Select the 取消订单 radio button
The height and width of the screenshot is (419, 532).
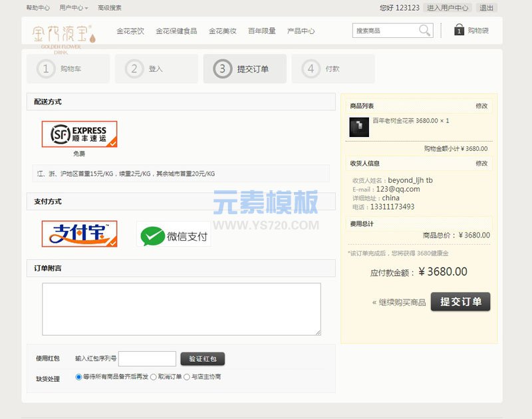pyautogui.click(x=154, y=377)
